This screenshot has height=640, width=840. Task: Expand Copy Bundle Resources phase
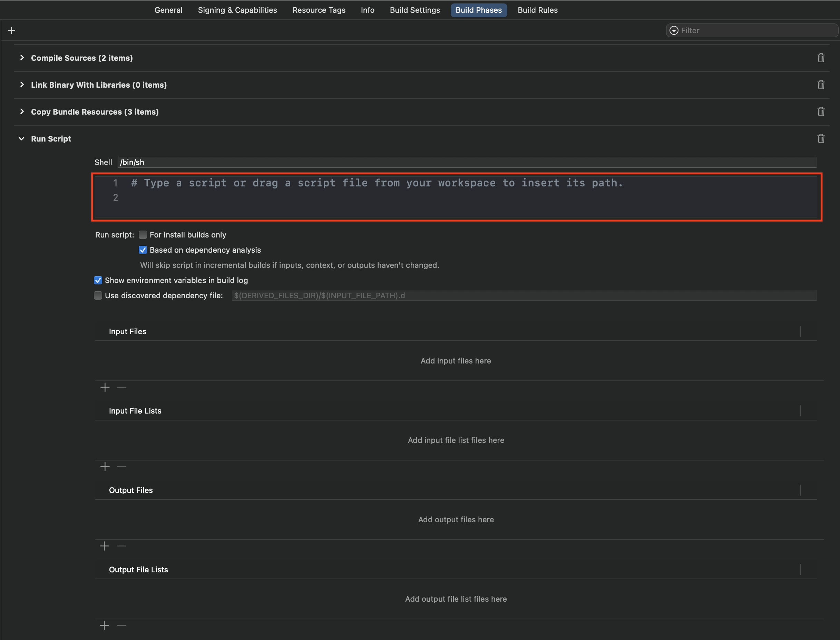22,111
